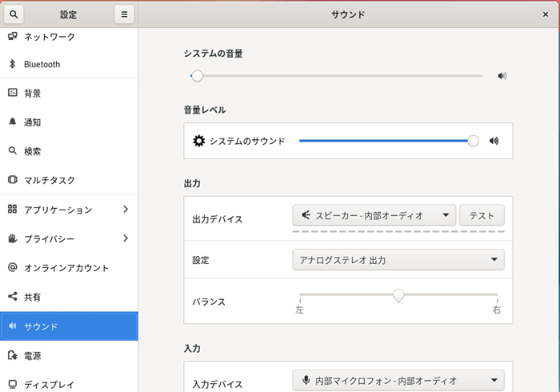Open the hamburger menu in settings header
The width and height of the screenshot is (560, 392).
[123, 14]
